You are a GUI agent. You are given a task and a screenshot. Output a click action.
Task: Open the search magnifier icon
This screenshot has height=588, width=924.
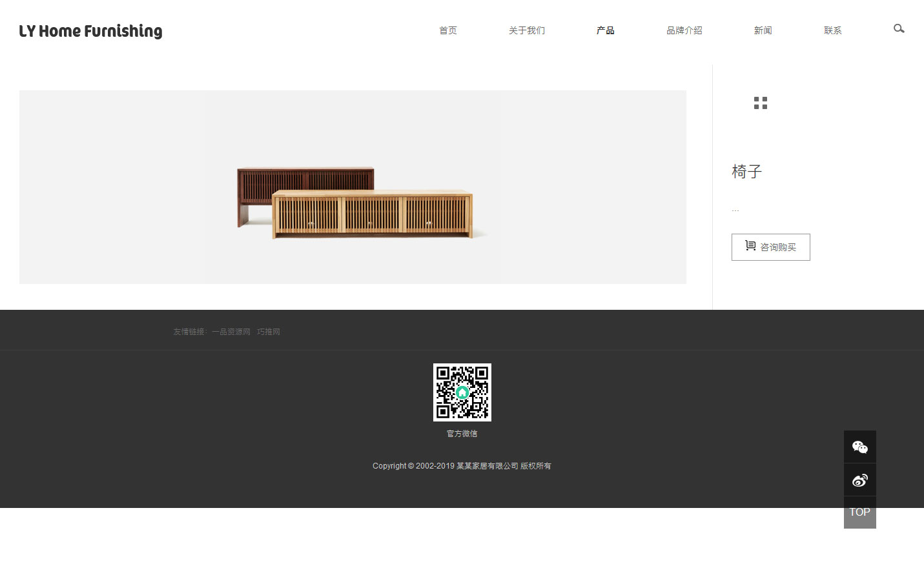(x=898, y=29)
